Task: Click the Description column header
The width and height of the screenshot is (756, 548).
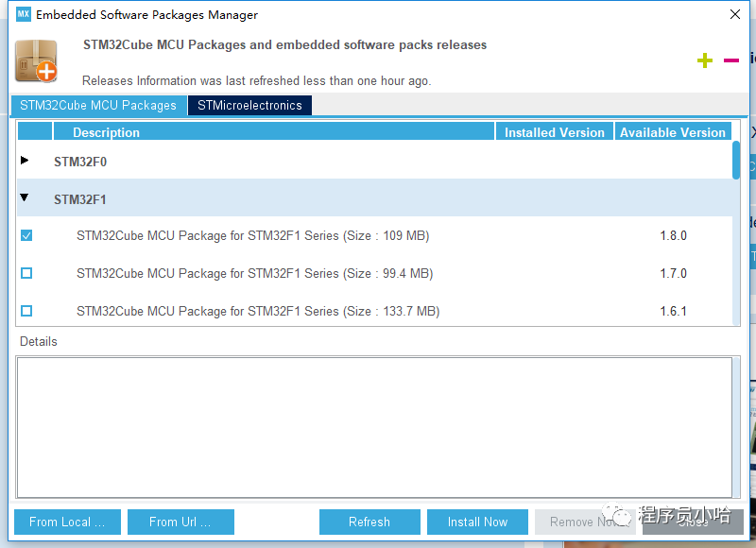Action: pyautogui.click(x=274, y=132)
